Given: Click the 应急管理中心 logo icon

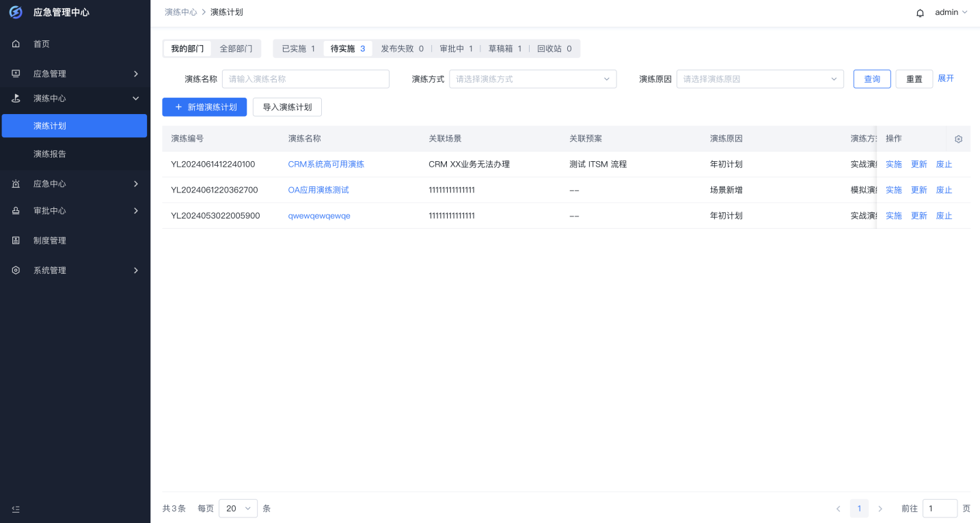Looking at the screenshot, I should pyautogui.click(x=16, y=12).
